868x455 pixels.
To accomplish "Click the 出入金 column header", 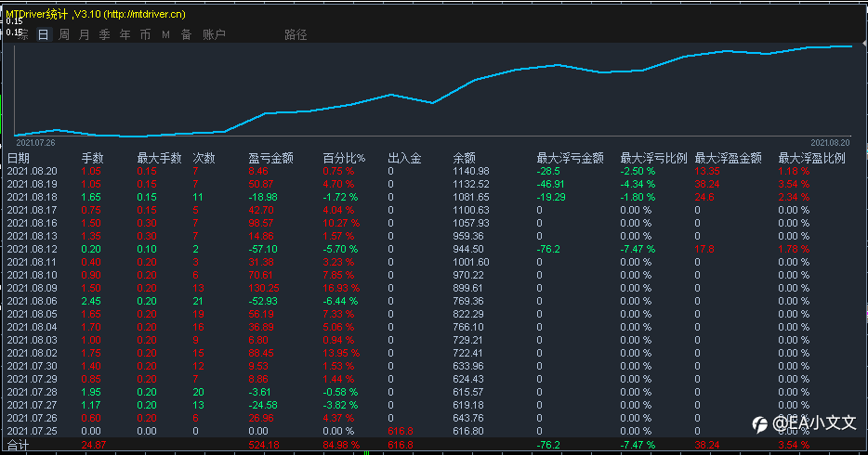I will click(x=404, y=158).
